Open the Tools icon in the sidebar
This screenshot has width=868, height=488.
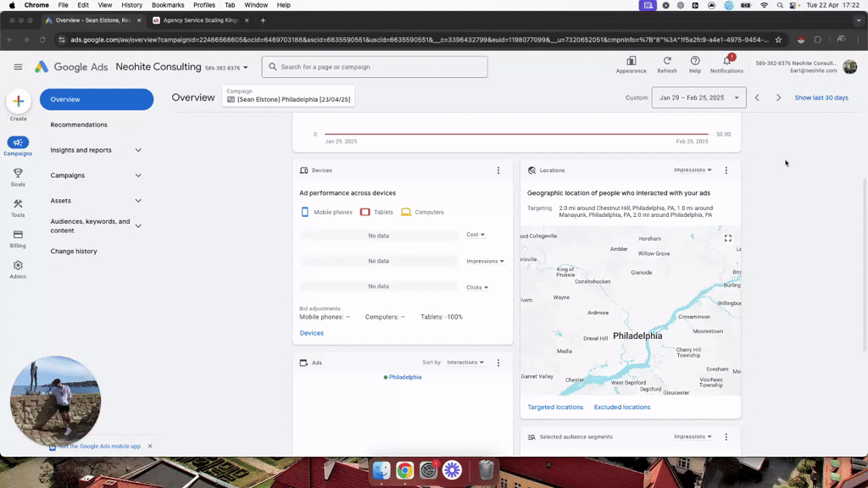pyautogui.click(x=18, y=203)
